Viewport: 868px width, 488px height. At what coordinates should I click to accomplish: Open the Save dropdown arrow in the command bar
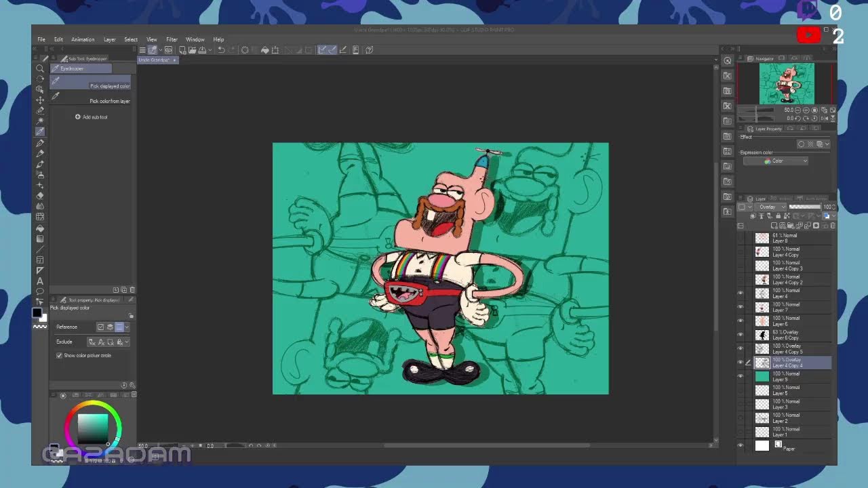pyautogui.click(x=212, y=50)
